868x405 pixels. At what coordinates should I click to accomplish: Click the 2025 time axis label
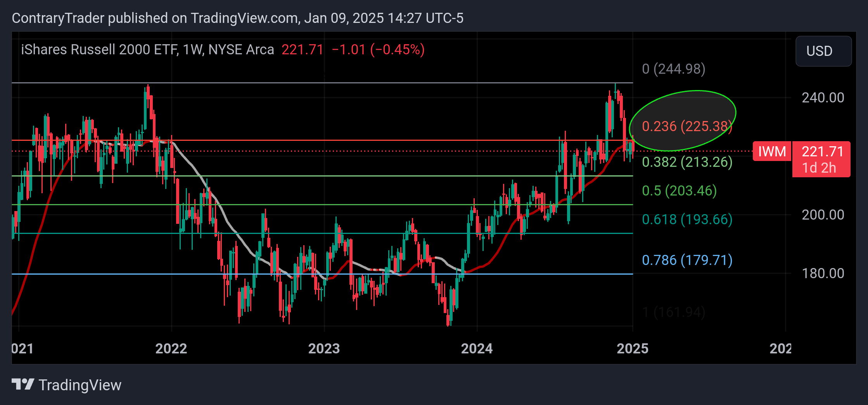point(633,349)
